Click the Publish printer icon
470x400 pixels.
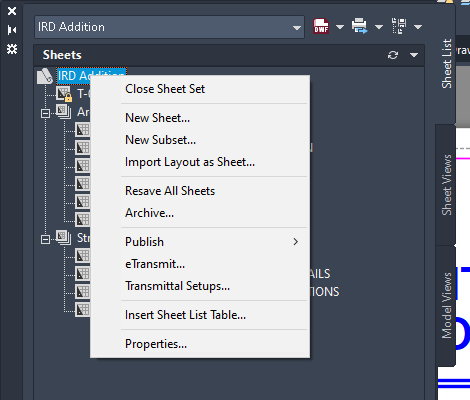click(359, 26)
